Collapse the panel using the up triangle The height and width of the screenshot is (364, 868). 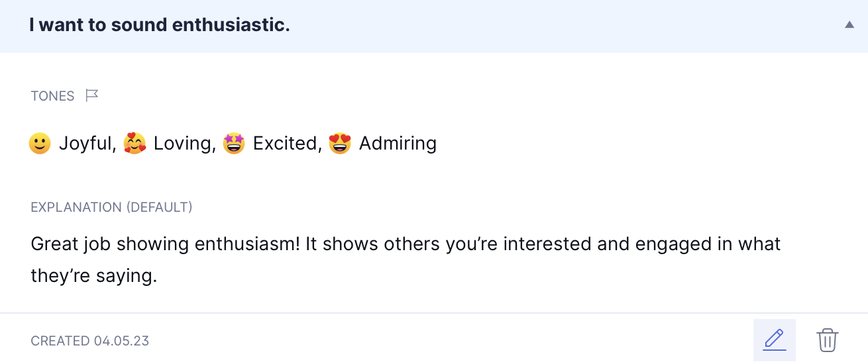pyautogui.click(x=849, y=25)
